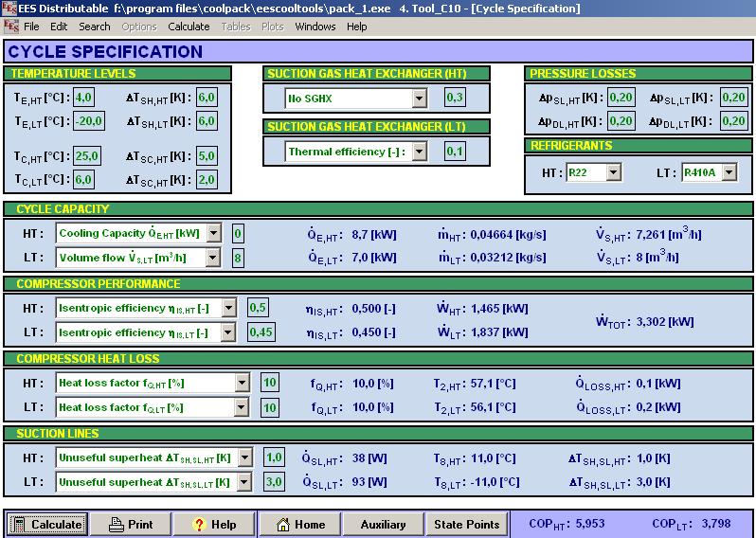Open the Auxiliary button

tap(383, 525)
